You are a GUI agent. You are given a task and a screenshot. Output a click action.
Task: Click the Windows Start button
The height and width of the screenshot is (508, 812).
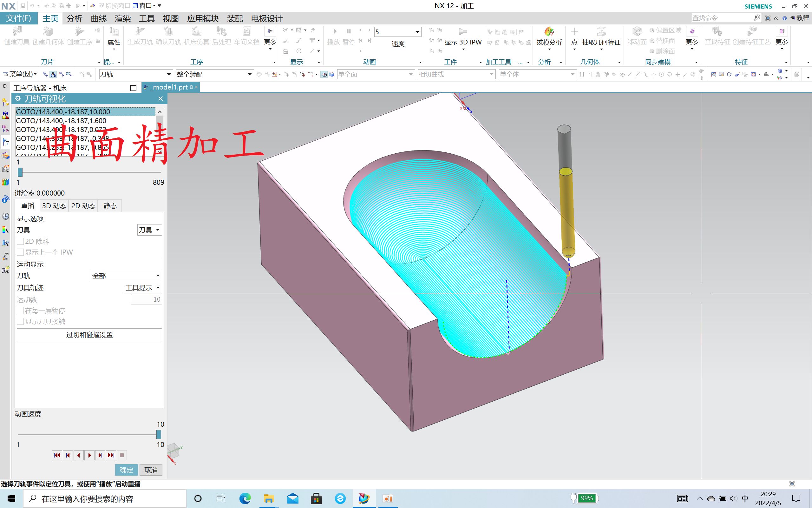(11, 498)
